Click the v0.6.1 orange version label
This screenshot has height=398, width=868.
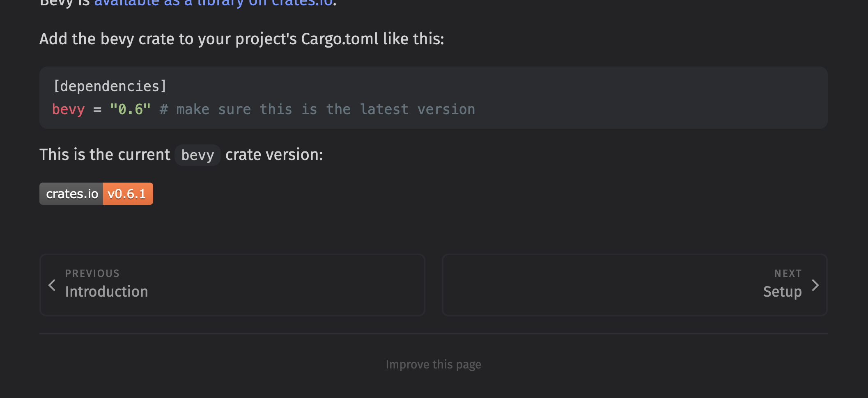point(128,194)
